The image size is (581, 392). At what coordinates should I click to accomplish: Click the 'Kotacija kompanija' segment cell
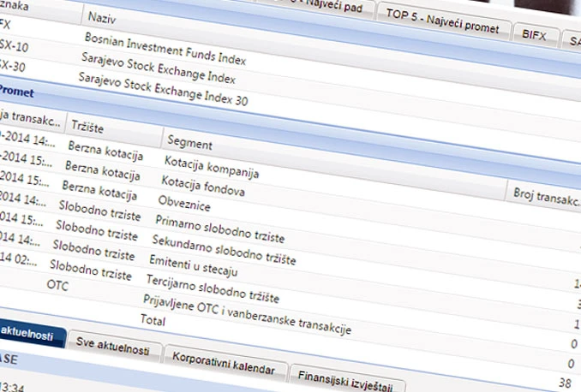(x=212, y=167)
